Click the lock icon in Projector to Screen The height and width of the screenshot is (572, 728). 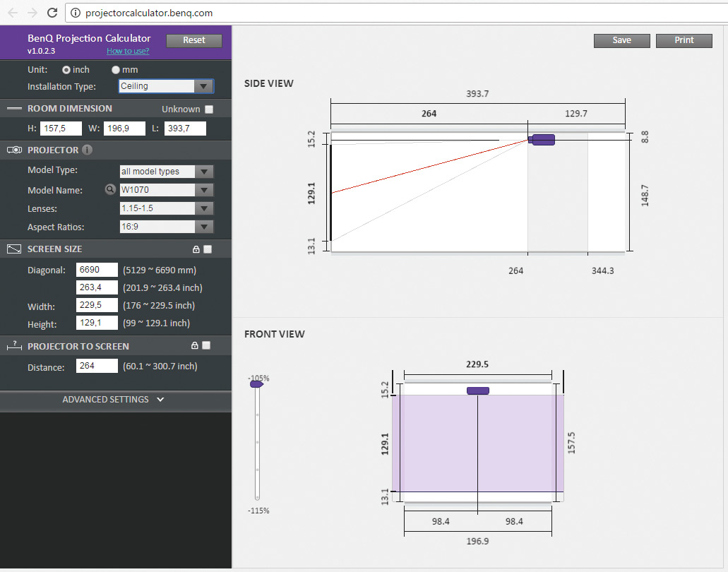click(194, 346)
